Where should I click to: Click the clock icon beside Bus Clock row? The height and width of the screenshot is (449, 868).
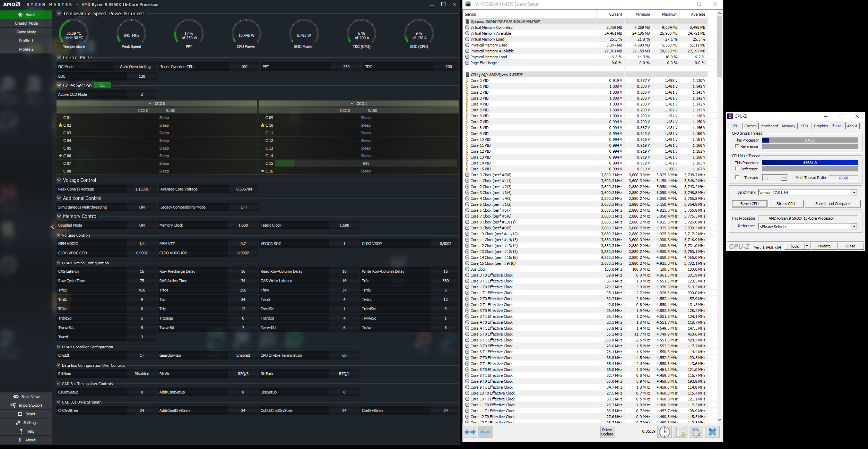coord(467,269)
